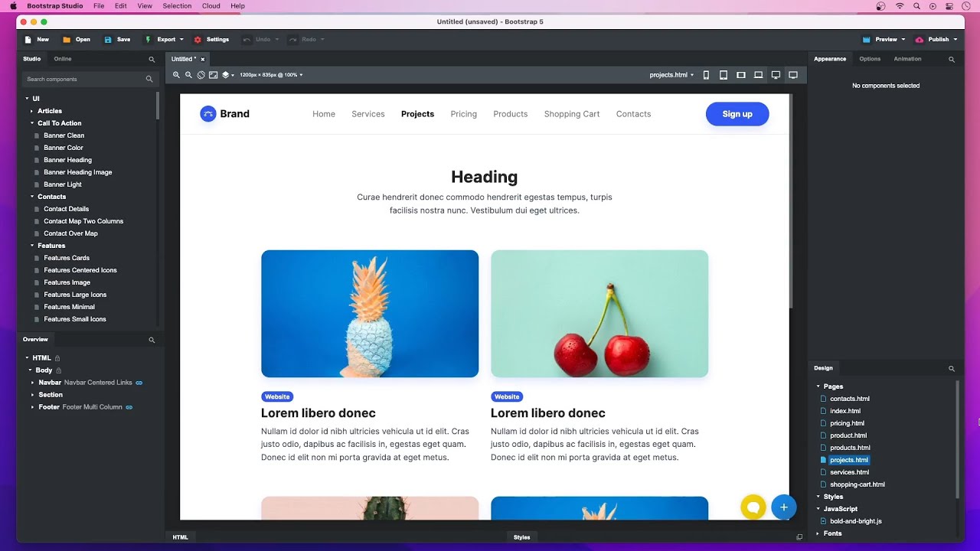Image resolution: width=980 pixels, height=551 pixels.
Task: Search icon in the Studio components panel header
Action: coord(152,59)
